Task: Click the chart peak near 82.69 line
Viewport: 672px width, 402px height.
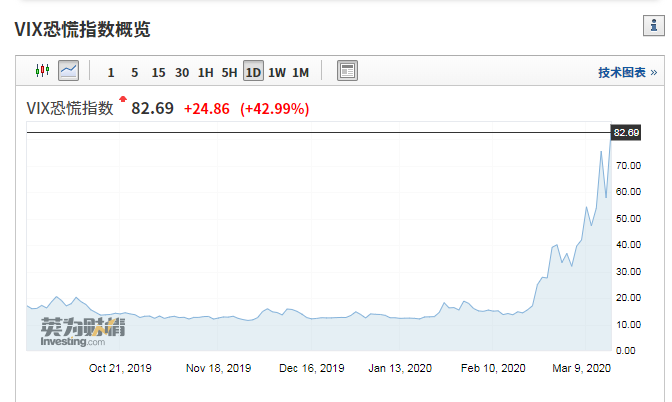Action: click(x=611, y=133)
